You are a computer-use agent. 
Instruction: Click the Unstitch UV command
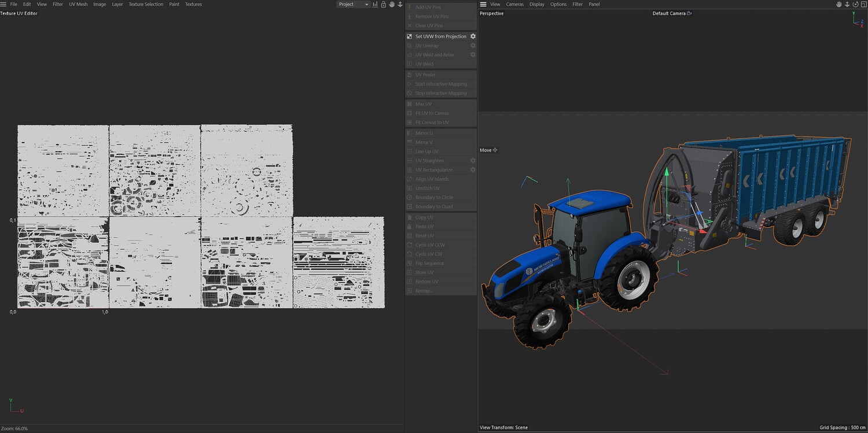click(x=441, y=188)
